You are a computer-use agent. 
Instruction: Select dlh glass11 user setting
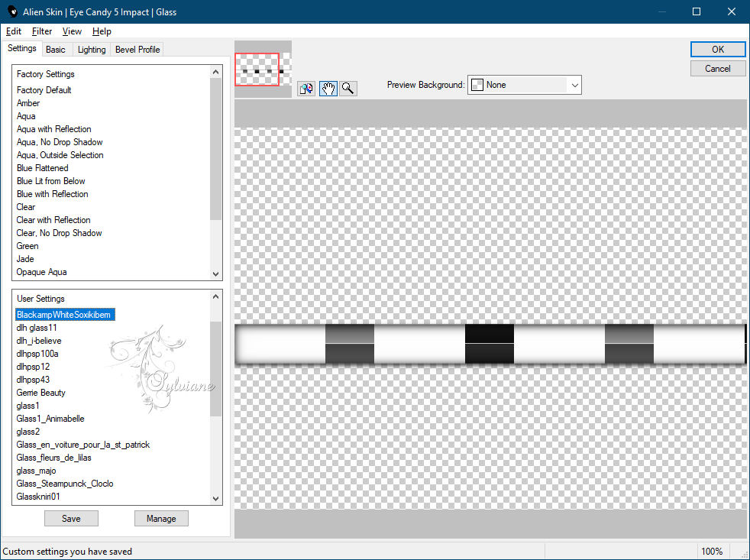37,328
